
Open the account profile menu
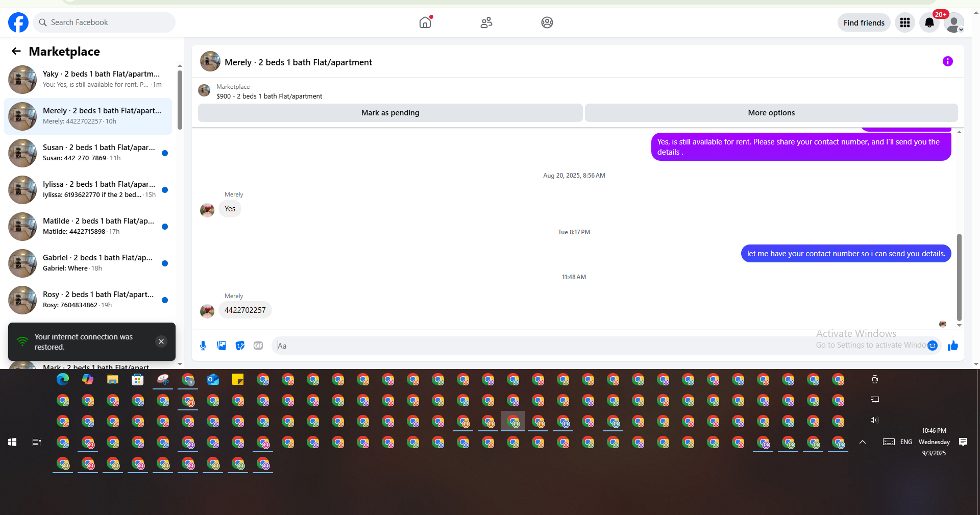pos(953,22)
